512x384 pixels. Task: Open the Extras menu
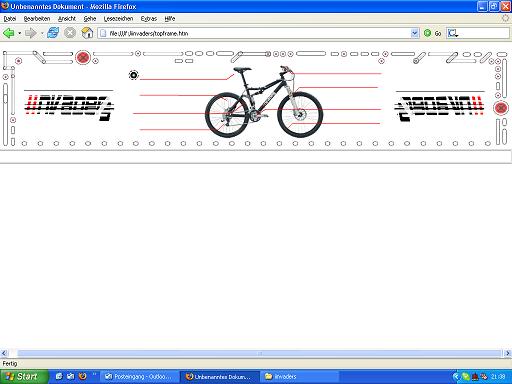point(149,19)
